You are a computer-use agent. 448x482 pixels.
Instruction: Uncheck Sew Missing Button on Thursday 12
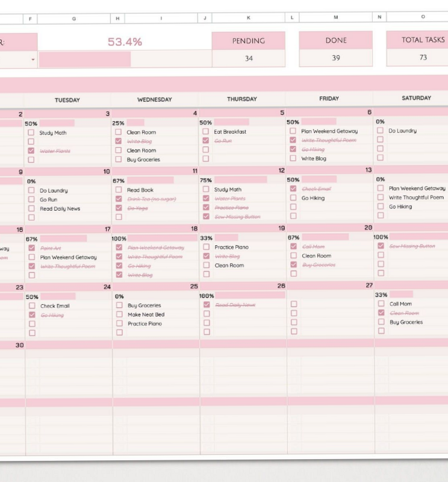pos(206,216)
